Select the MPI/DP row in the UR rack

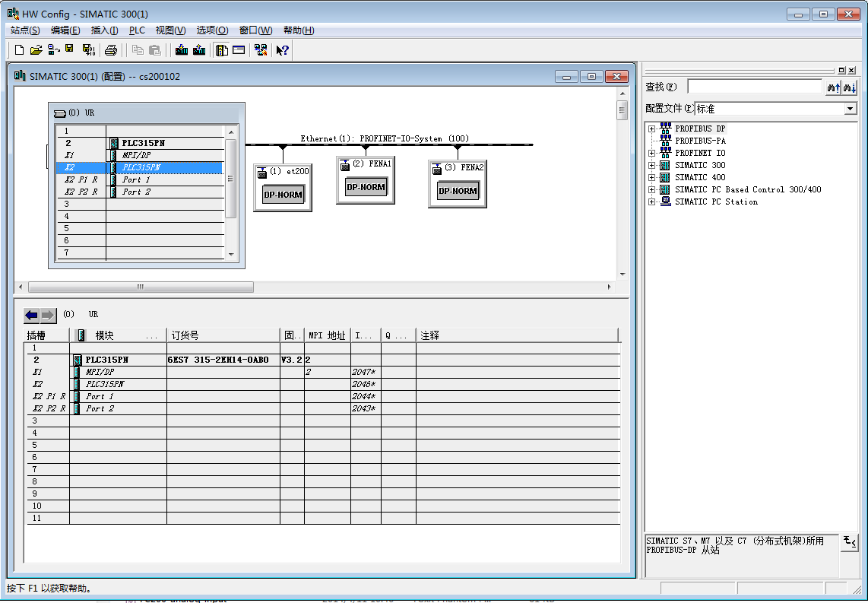[x=140, y=156]
